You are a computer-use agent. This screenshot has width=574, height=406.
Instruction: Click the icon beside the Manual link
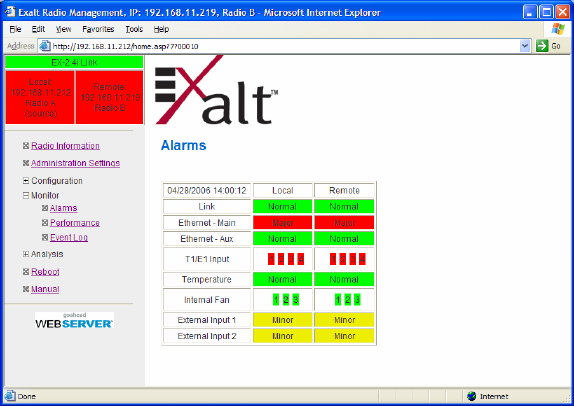click(x=26, y=289)
